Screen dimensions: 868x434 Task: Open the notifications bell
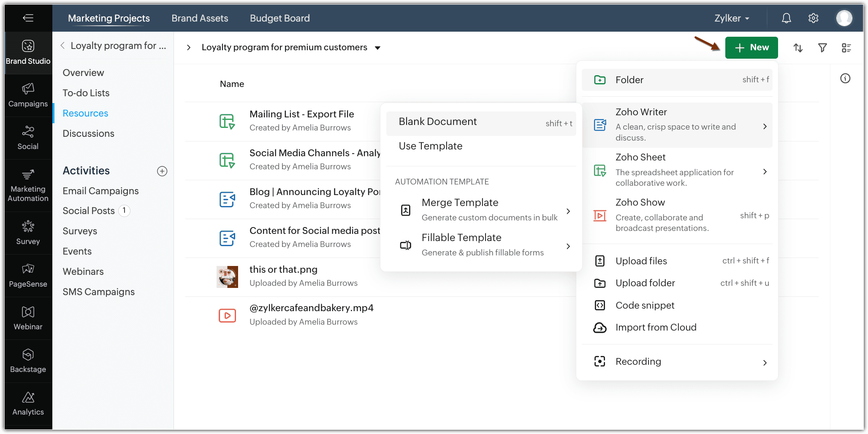(786, 18)
